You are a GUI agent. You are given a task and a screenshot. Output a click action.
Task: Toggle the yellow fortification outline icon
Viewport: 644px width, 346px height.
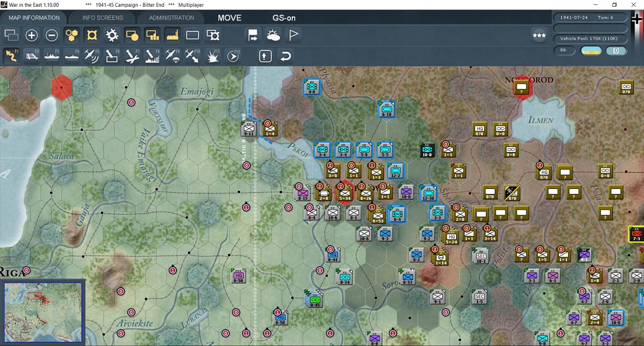click(x=92, y=35)
